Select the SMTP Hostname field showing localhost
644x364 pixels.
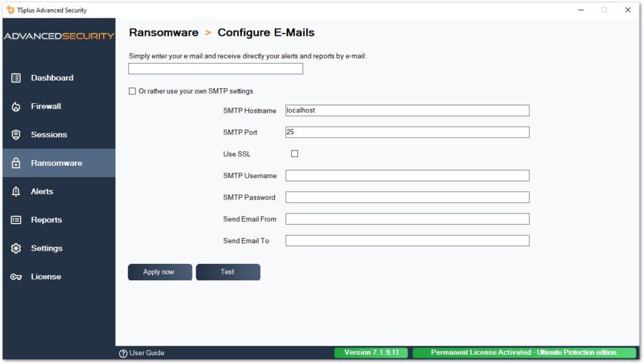click(x=406, y=110)
